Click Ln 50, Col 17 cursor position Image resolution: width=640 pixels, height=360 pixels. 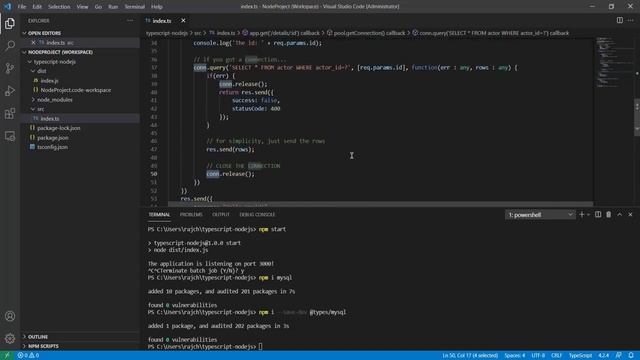coord(470,356)
